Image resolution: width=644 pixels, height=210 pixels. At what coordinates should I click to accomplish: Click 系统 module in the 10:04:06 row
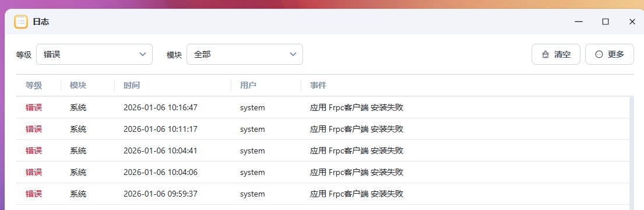click(x=78, y=172)
